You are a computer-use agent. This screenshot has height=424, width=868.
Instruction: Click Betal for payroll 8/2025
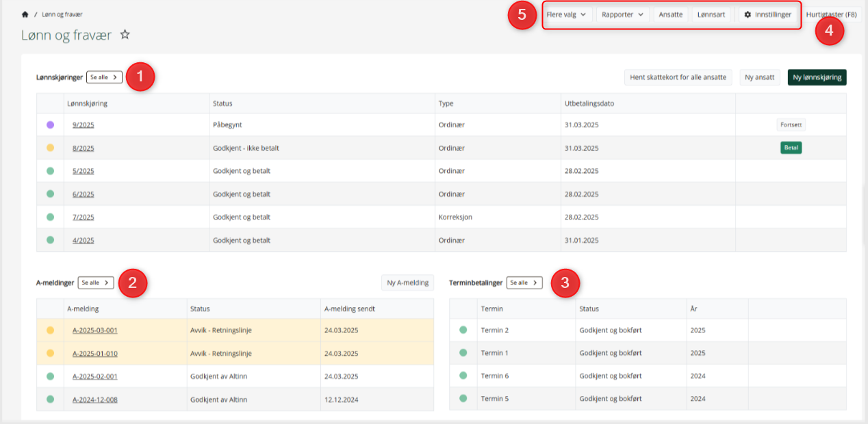tap(791, 148)
